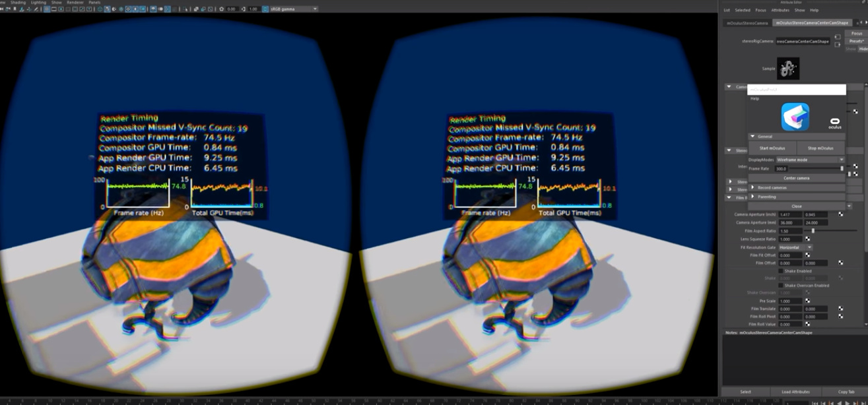
Task: Close the mOculus window via Close button
Action: 797,206
